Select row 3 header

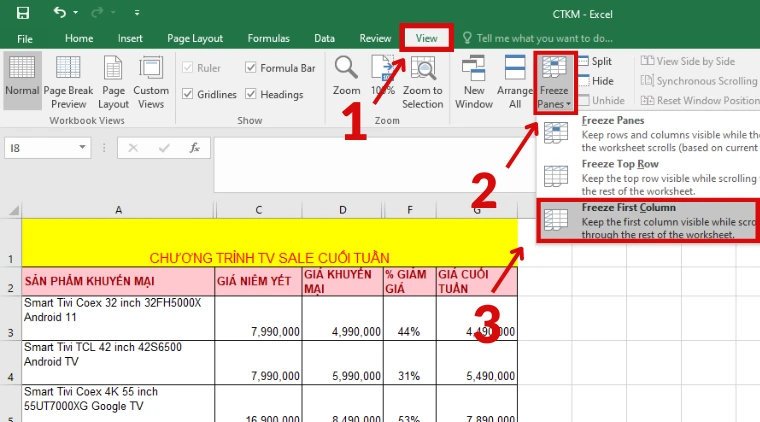tap(10, 318)
